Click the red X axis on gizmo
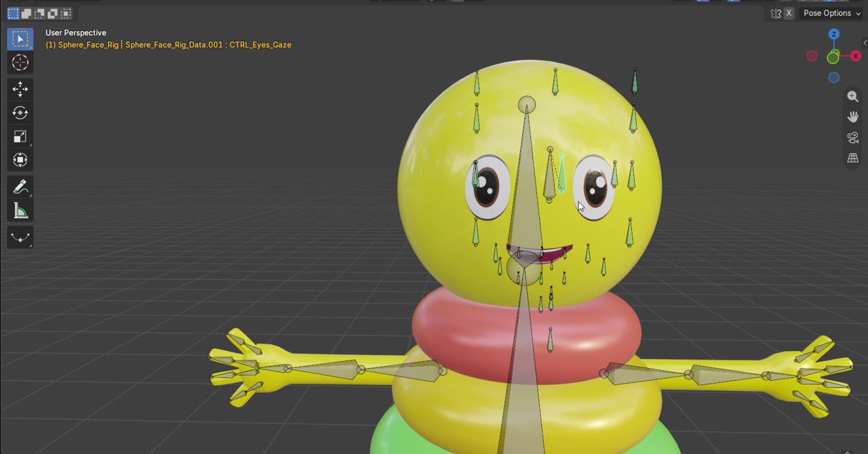The height and width of the screenshot is (454, 868). coord(856,56)
